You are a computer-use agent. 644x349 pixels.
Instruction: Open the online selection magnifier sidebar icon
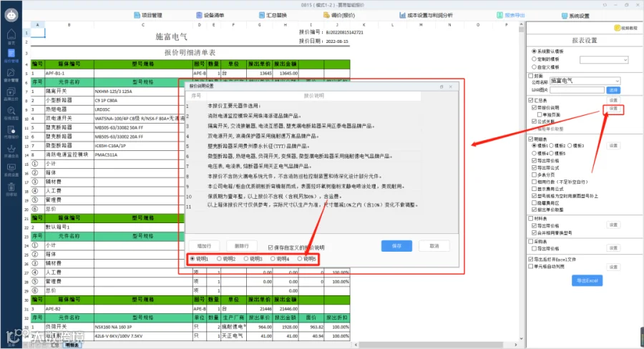tap(11, 111)
